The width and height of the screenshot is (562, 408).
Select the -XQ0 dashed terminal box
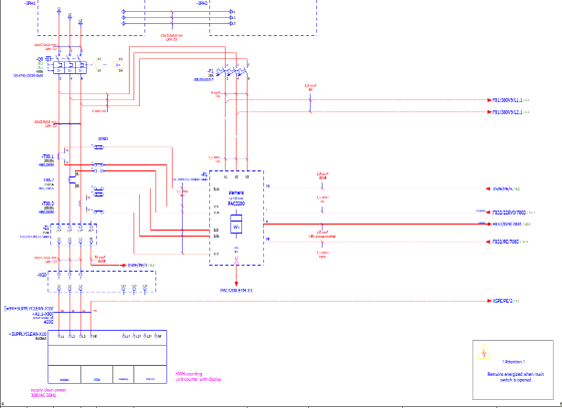pyautogui.click(x=102, y=282)
